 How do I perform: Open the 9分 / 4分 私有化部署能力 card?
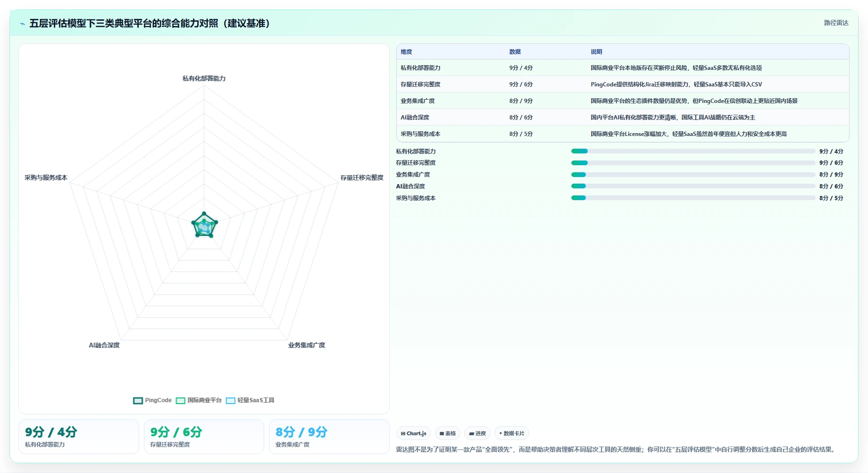coord(79,437)
